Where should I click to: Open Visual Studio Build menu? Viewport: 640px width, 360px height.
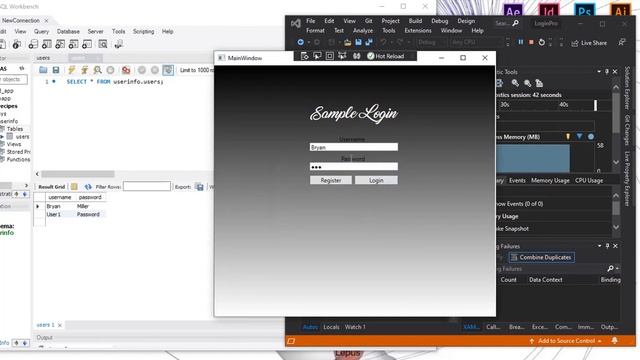click(415, 21)
